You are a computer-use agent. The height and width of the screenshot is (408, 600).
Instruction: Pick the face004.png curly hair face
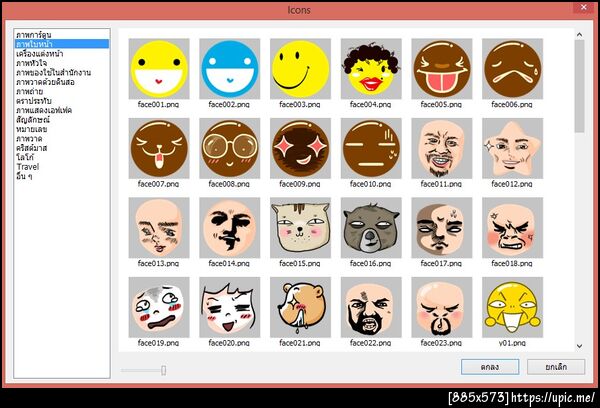tap(371, 69)
